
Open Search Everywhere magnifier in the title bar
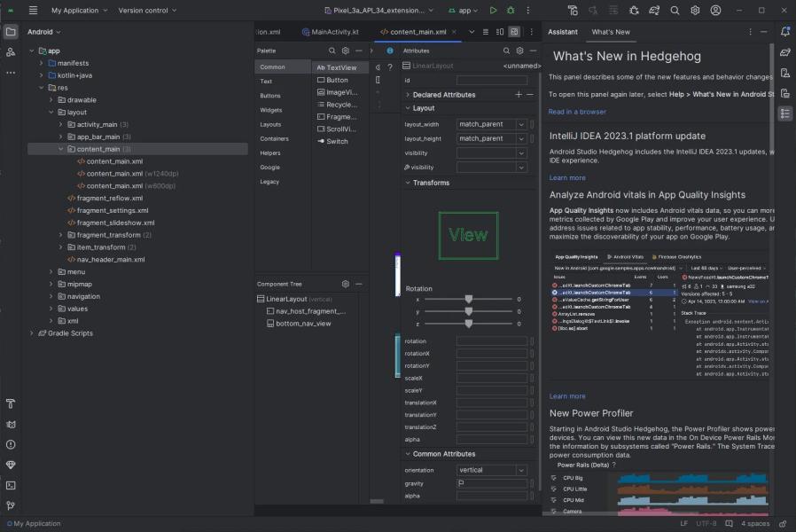coord(675,10)
